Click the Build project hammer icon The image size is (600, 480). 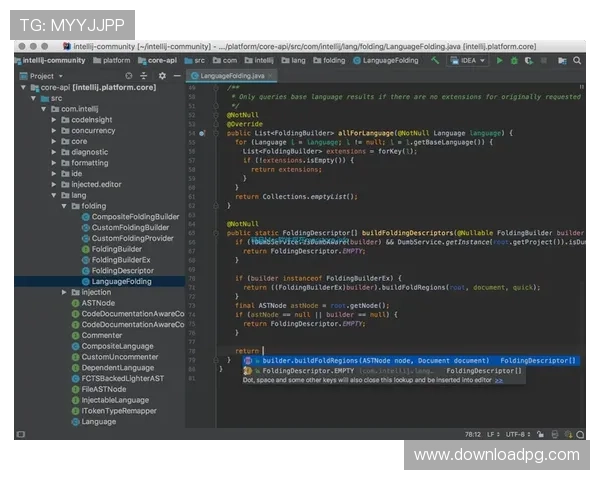tap(435, 60)
